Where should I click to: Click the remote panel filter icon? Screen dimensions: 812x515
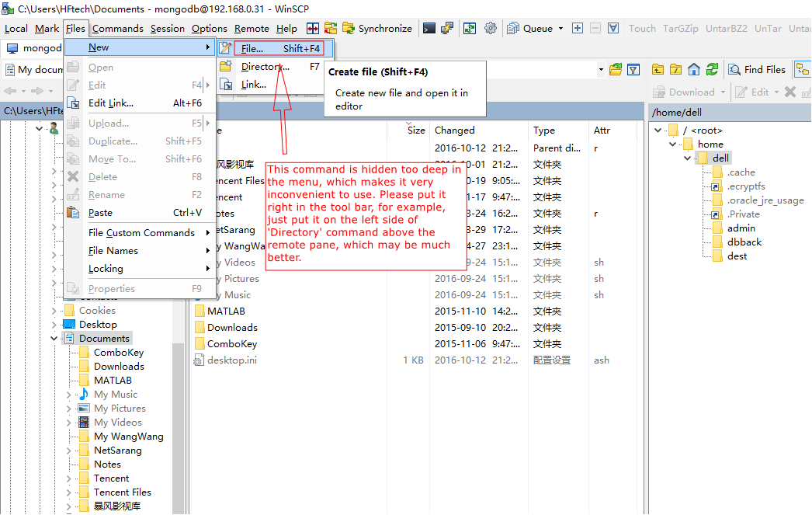633,70
